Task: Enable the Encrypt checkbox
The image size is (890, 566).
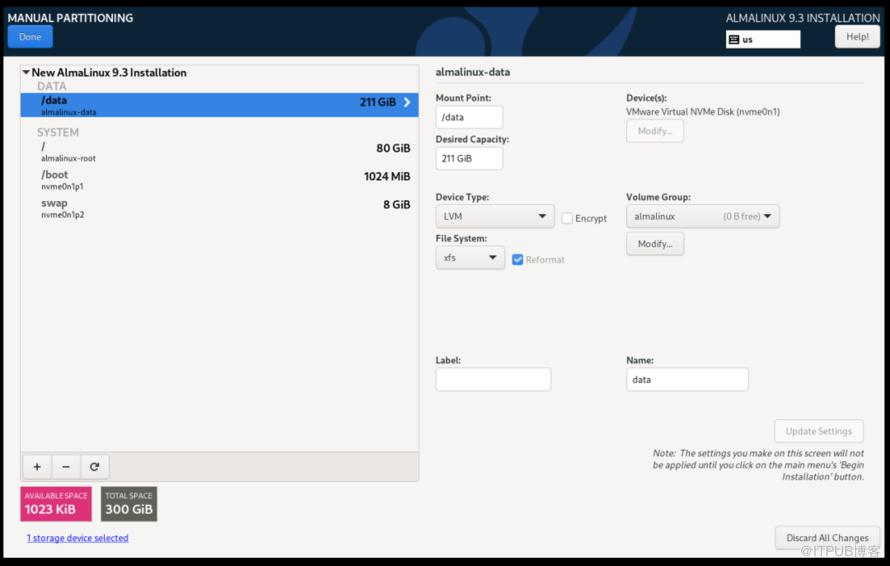Action: tap(567, 218)
